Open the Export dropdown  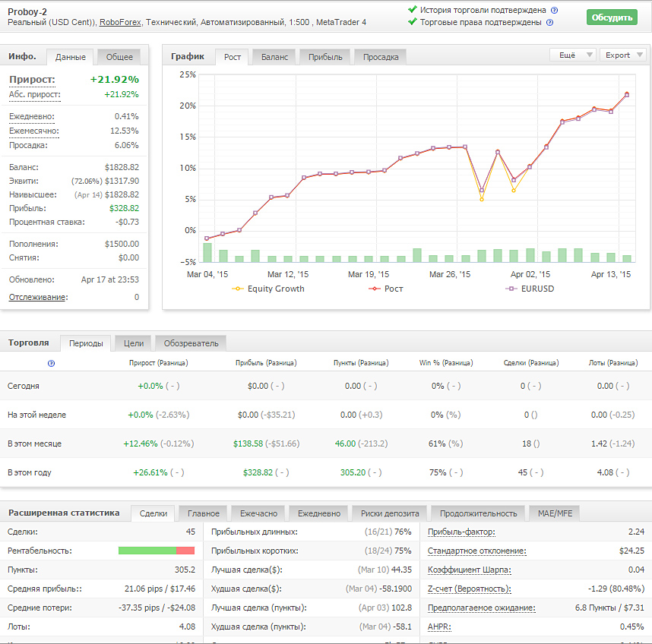(x=623, y=55)
